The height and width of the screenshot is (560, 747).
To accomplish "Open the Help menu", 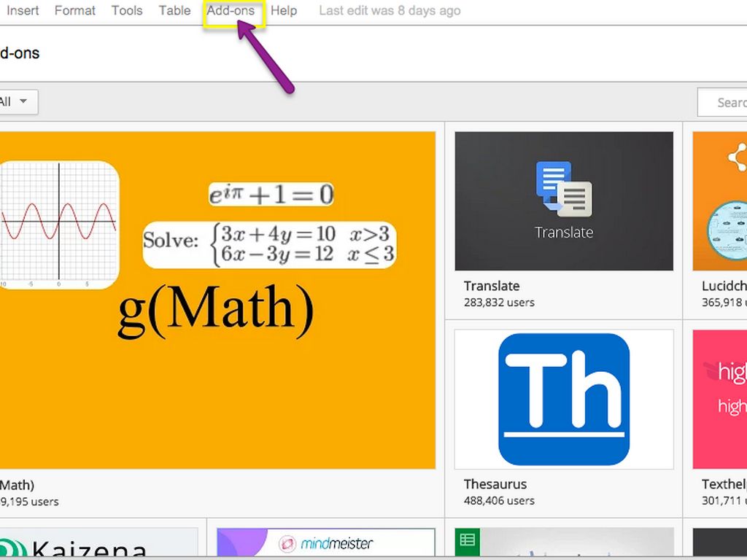I will click(284, 11).
